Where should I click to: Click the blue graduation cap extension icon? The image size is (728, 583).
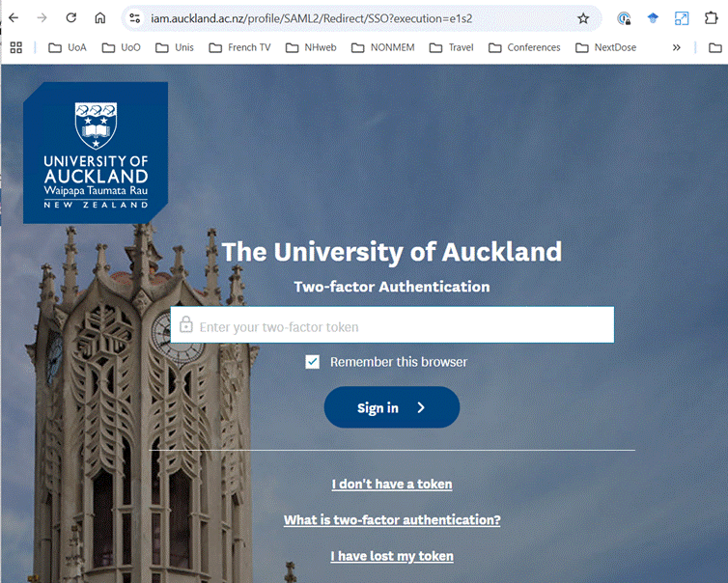[x=653, y=18]
